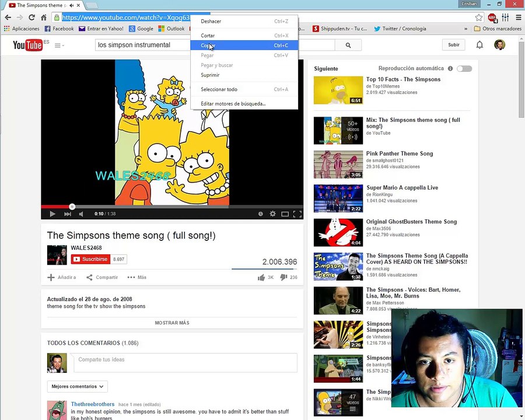Switch to The Simpsons theme tab

[45, 5]
